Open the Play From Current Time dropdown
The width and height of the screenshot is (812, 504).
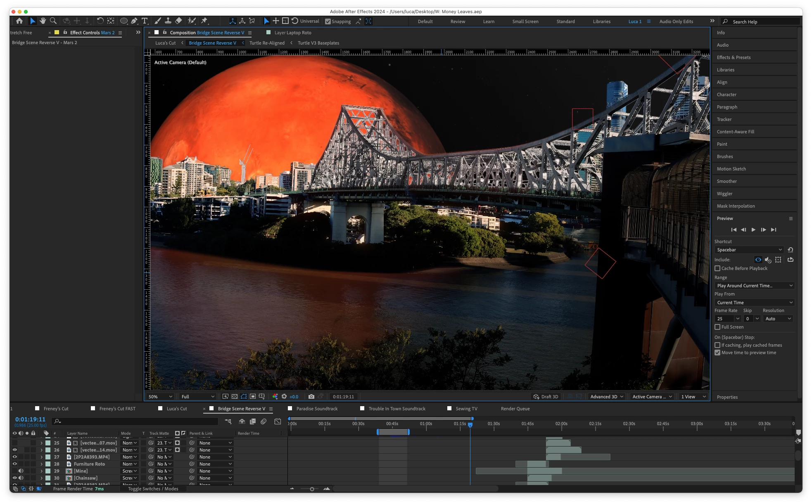[x=754, y=303]
